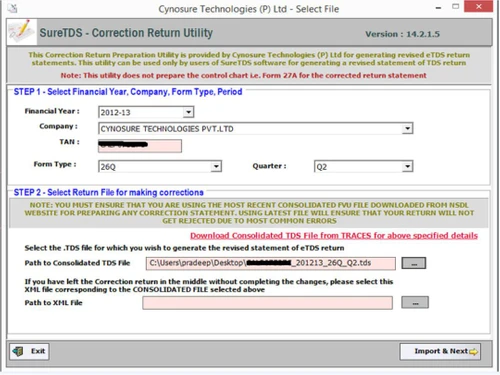This screenshot has height=375, width=500.
Task: Click the Exit button
Action: [29, 351]
